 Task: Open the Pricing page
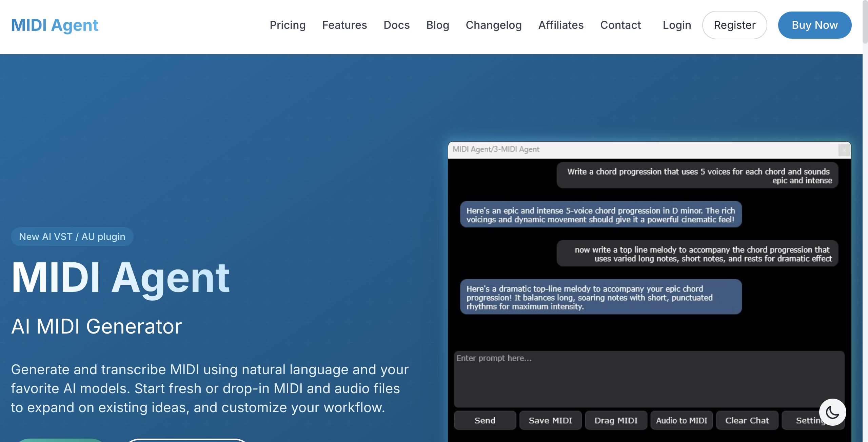pos(288,25)
